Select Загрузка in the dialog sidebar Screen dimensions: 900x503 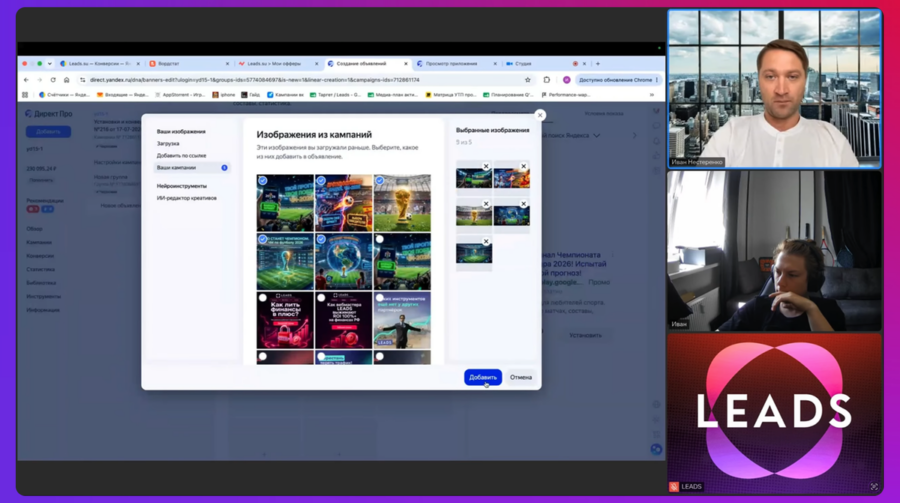(x=168, y=144)
